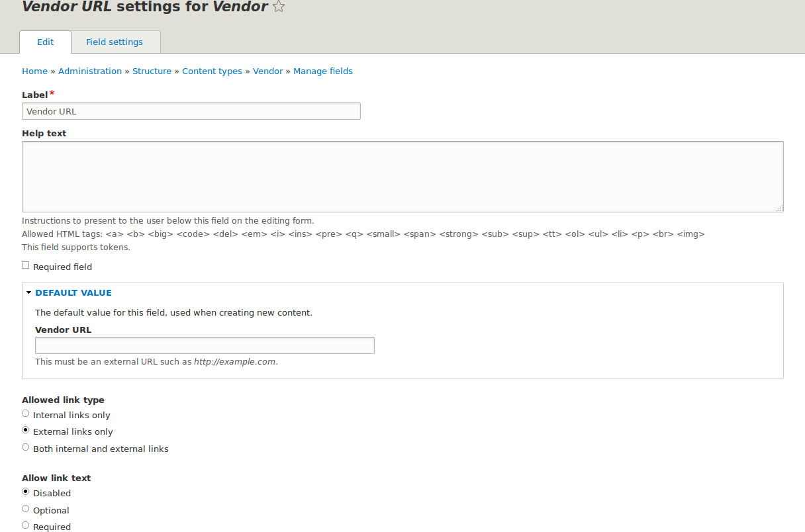Open the Structure breadcrumb link
Viewport: 805px width, 532px height.
click(152, 71)
